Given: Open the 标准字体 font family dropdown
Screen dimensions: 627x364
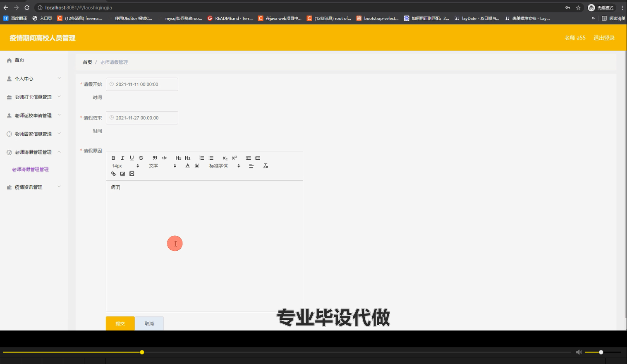Looking at the screenshot, I should [x=225, y=166].
